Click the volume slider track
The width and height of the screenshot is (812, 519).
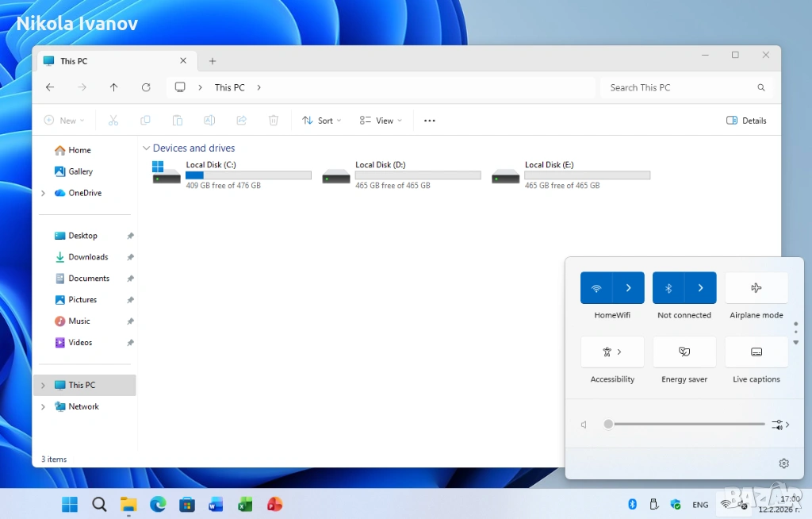click(688, 425)
